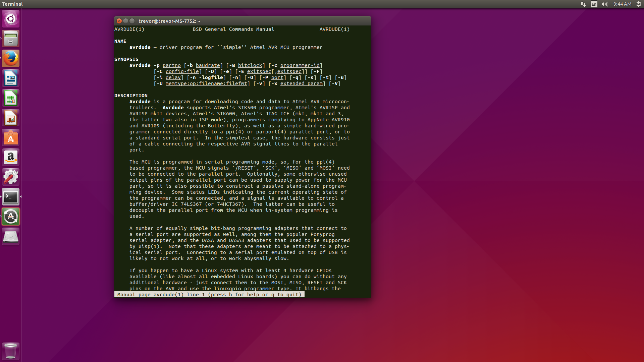Launch Firefox from the launcher
This screenshot has width=644, height=362.
10,58
